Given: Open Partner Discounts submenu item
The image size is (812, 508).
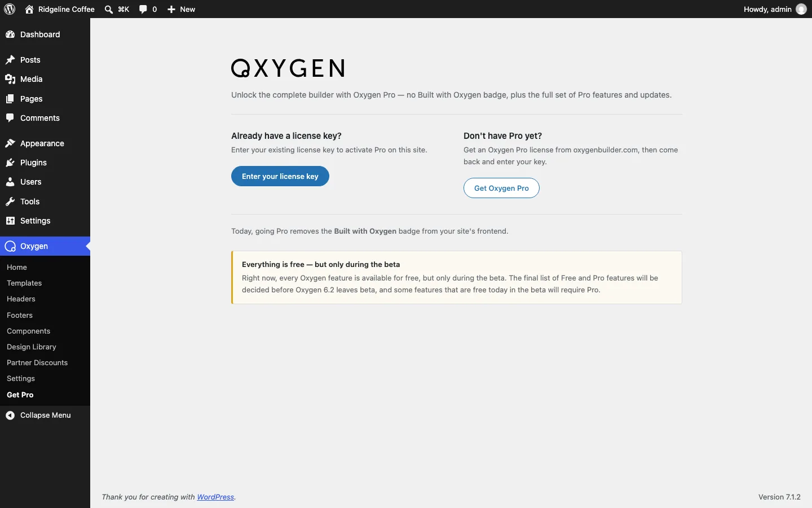Looking at the screenshot, I should [37, 363].
